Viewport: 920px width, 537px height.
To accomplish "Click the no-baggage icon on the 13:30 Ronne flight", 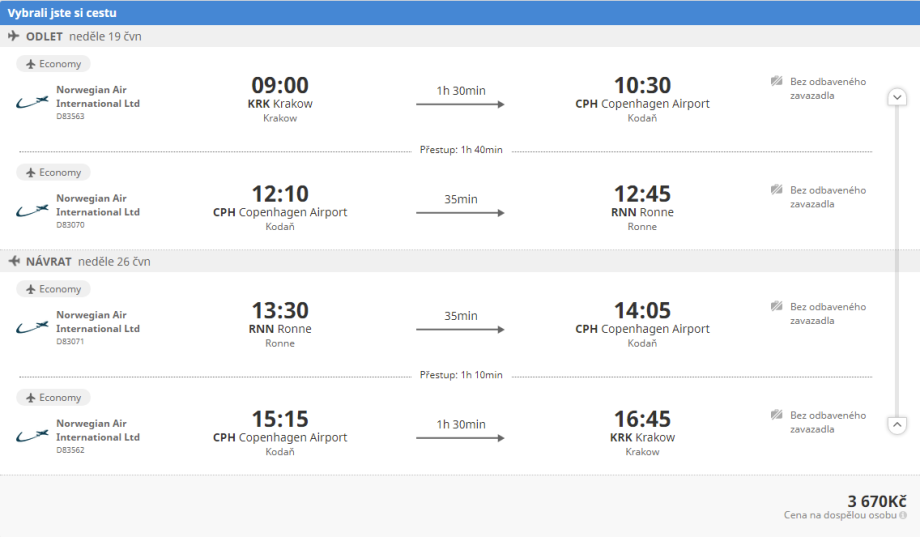I will pos(776,306).
